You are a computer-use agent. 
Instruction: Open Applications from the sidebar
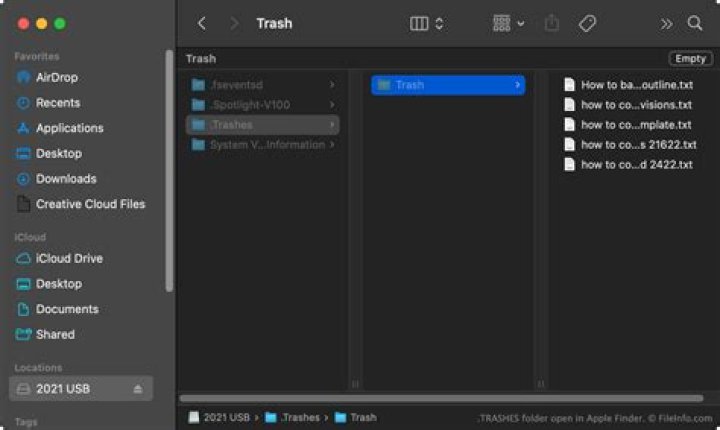point(69,128)
